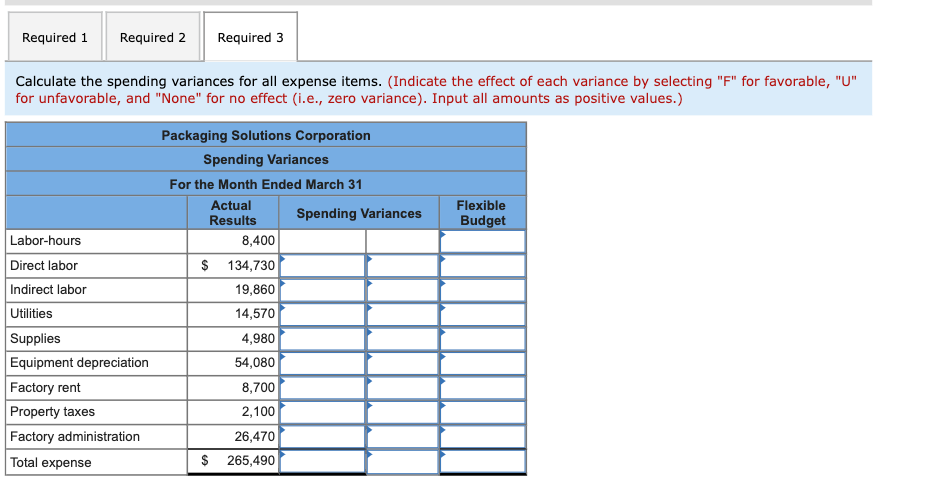Click the Labor-hours row label
Viewport: 932px width, 482px height.
coord(45,241)
